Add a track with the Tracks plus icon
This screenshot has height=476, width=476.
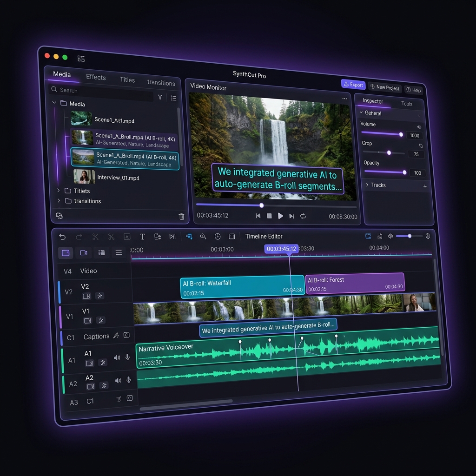(x=425, y=186)
